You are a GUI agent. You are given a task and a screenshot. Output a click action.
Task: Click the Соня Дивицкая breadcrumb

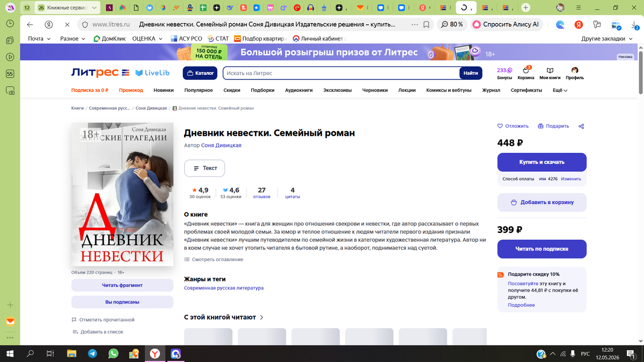coord(151,108)
